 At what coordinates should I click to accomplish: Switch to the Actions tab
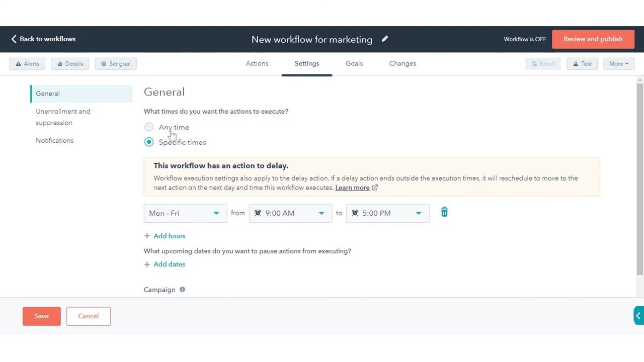point(257,63)
